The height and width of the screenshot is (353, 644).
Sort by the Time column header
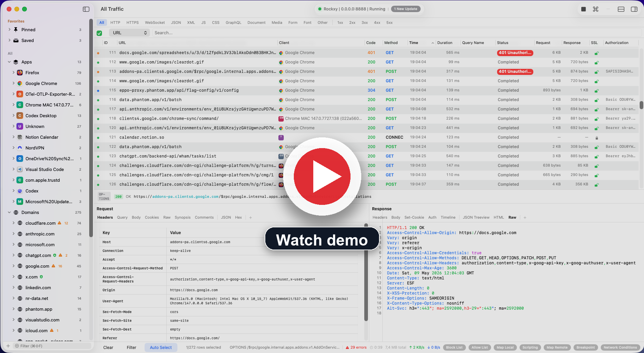(421, 43)
